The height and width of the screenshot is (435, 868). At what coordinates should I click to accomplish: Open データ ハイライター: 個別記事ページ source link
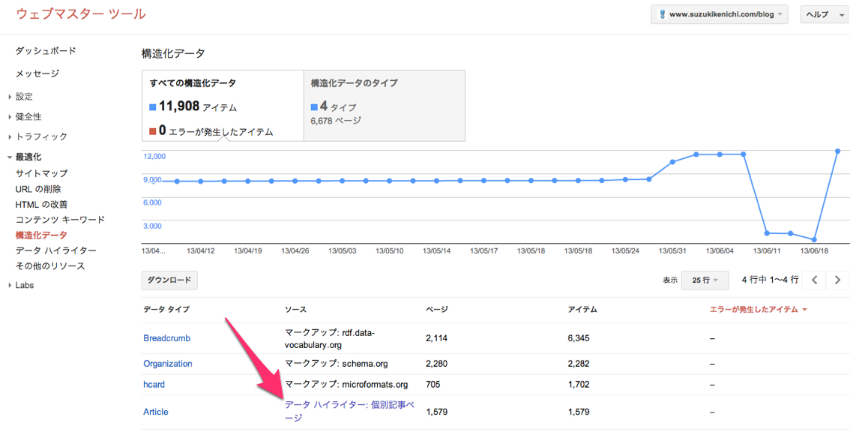[x=349, y=411]
